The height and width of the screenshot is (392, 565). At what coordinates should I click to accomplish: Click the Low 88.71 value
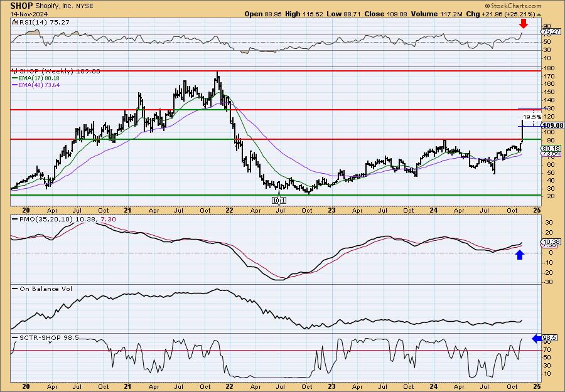point(344,14)
